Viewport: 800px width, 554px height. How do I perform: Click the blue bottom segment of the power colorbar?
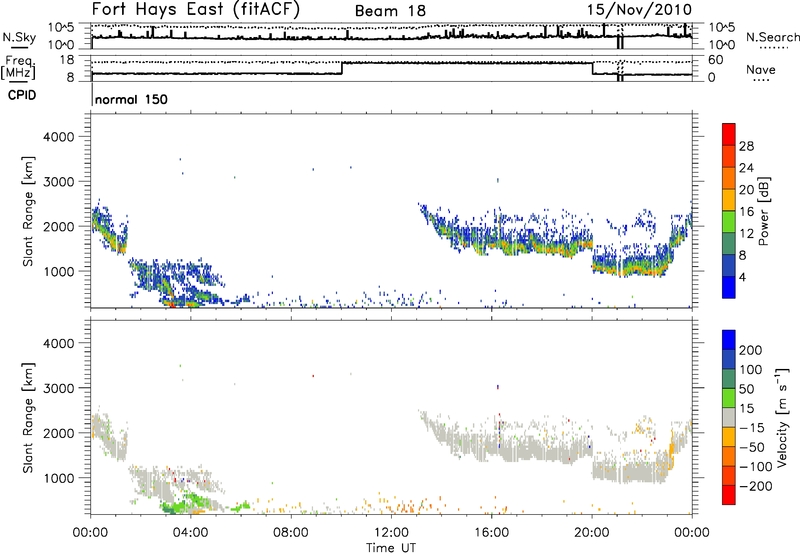point(729,287)
